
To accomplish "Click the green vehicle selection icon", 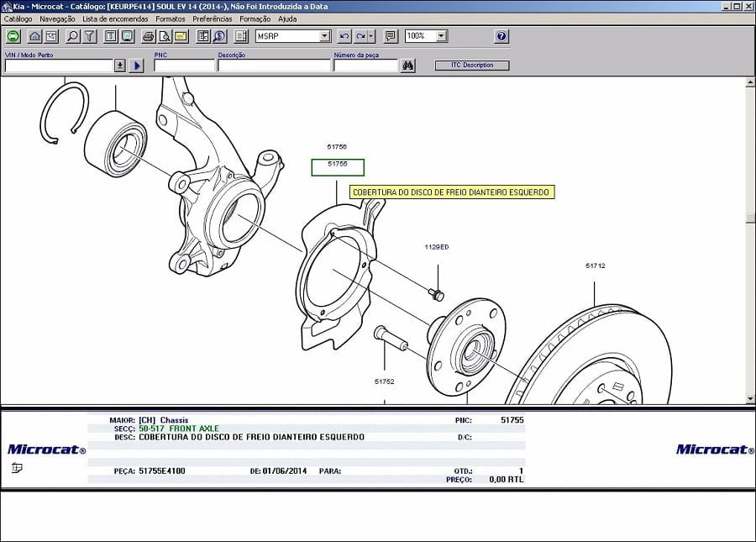I will click(13, 36).
